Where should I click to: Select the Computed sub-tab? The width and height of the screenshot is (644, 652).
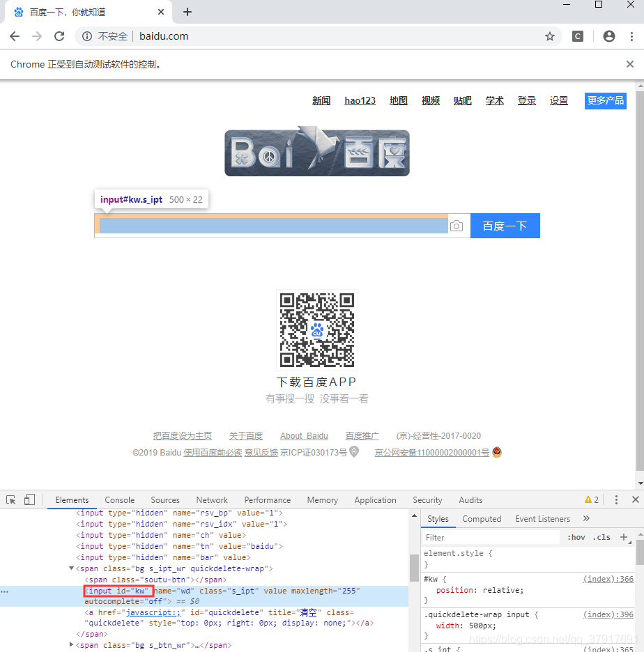point(482,519)
